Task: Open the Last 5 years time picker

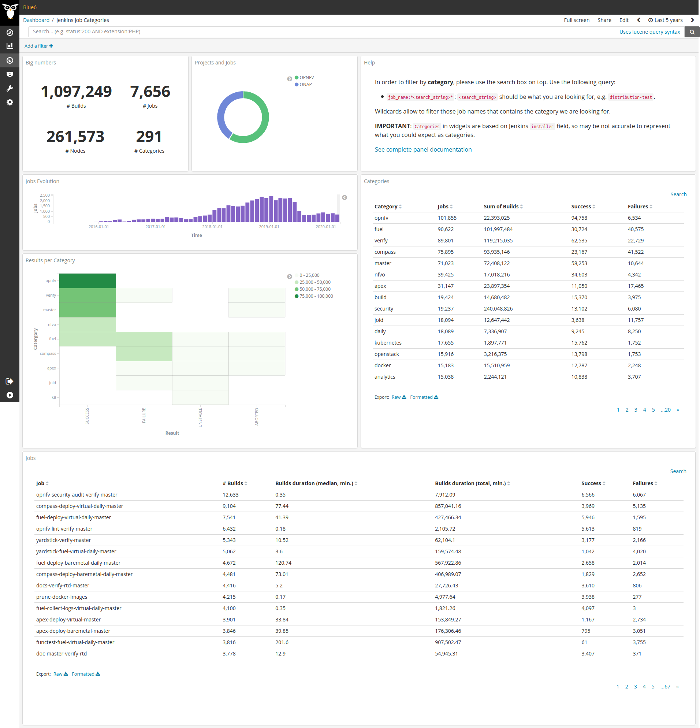Action: click(x=666, y=20)
